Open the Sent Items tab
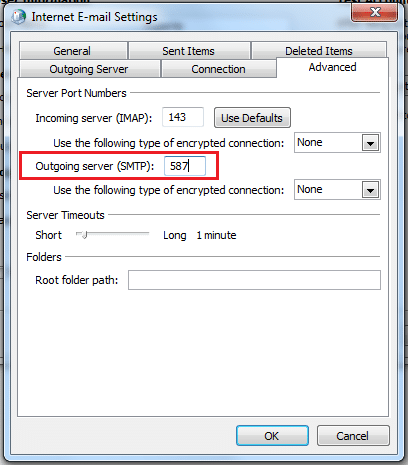Screen dimensions: 408x466 point(189,51)
